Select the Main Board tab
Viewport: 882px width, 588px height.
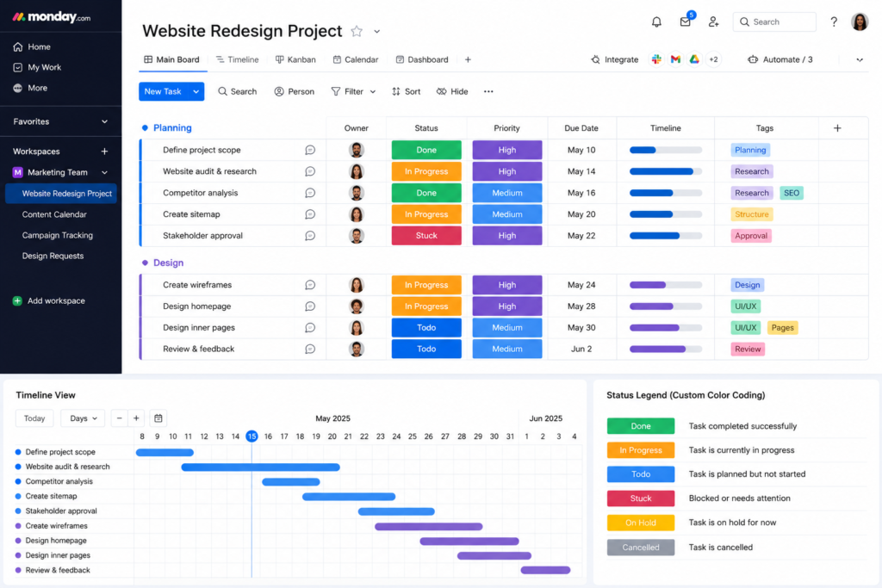(171, 59)
